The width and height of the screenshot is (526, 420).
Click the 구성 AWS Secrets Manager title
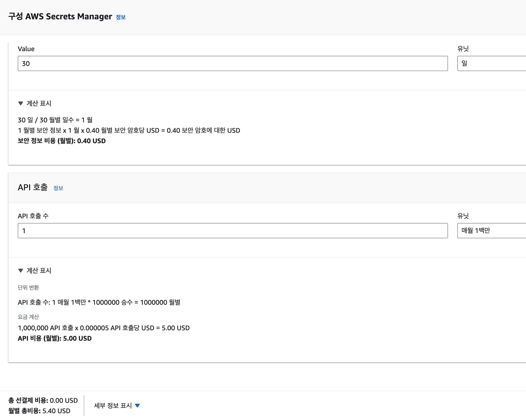tap(60, 16)
